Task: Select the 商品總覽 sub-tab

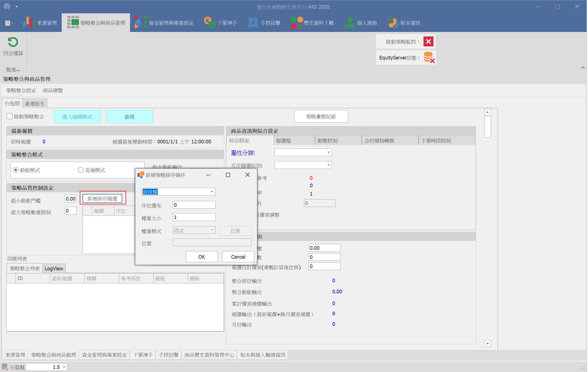Action: (x=53, y=91)
